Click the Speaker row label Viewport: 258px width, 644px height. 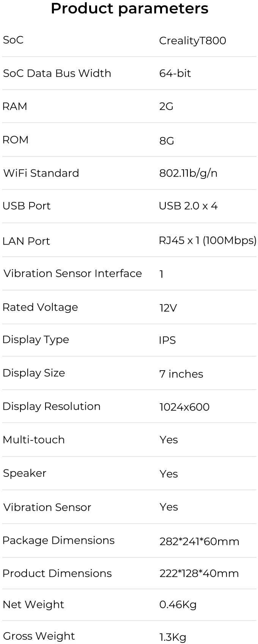pos(25,473)
